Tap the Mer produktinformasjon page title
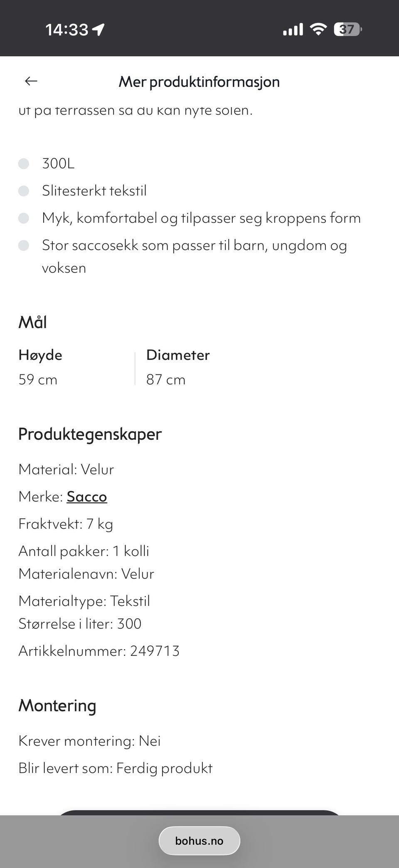Viewport: 399px width, 868px height. [x=199, y=82]
